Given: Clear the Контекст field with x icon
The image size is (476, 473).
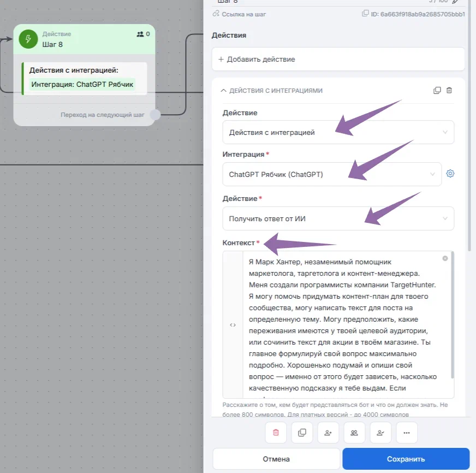Looking at the screenshot, I should (x=445, y=258).
